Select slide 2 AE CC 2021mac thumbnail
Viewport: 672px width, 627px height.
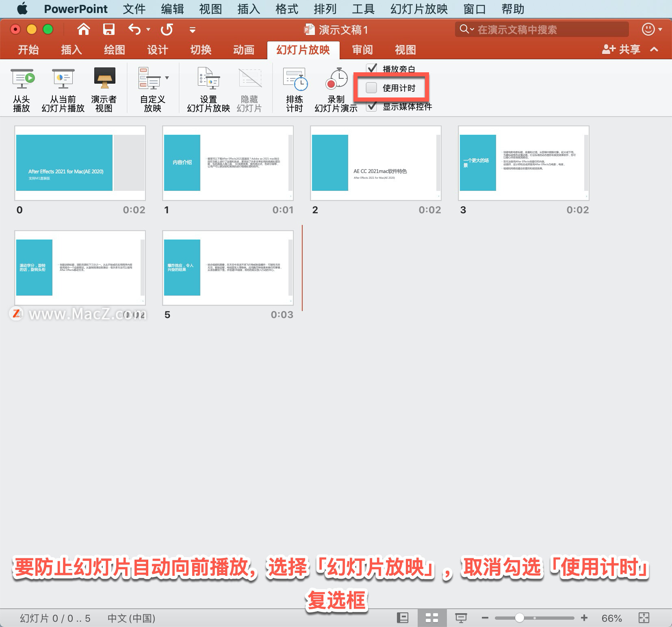point(376,163)
